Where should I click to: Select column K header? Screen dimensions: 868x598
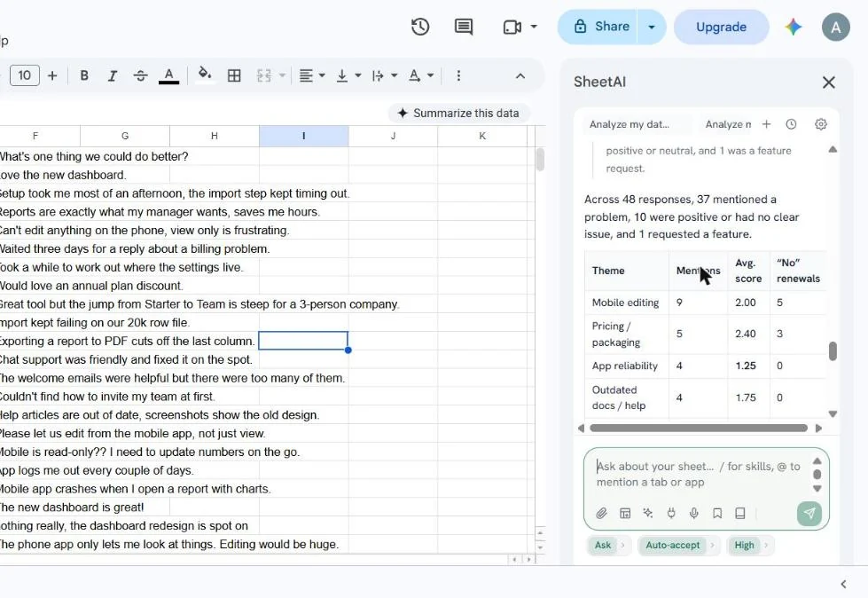coord(482,136)
